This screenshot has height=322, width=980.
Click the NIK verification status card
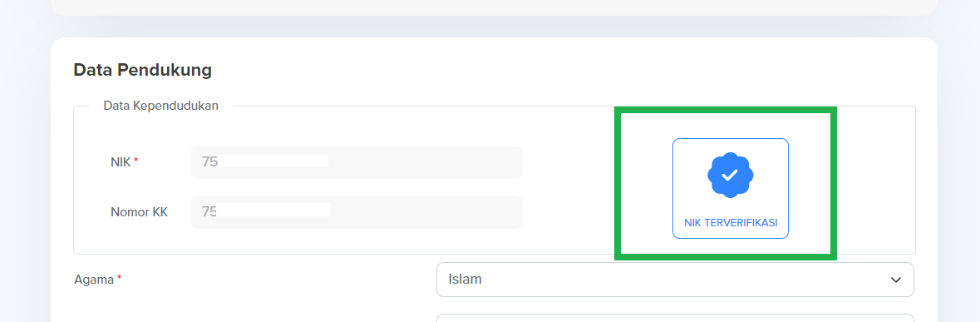731,188
